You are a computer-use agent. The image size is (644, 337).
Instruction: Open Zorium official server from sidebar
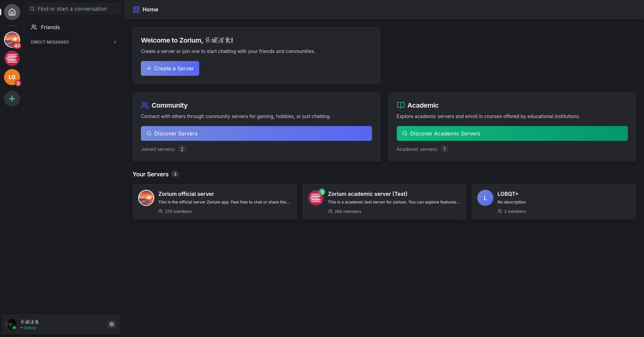pyautogui.click(x=12, y=40)
